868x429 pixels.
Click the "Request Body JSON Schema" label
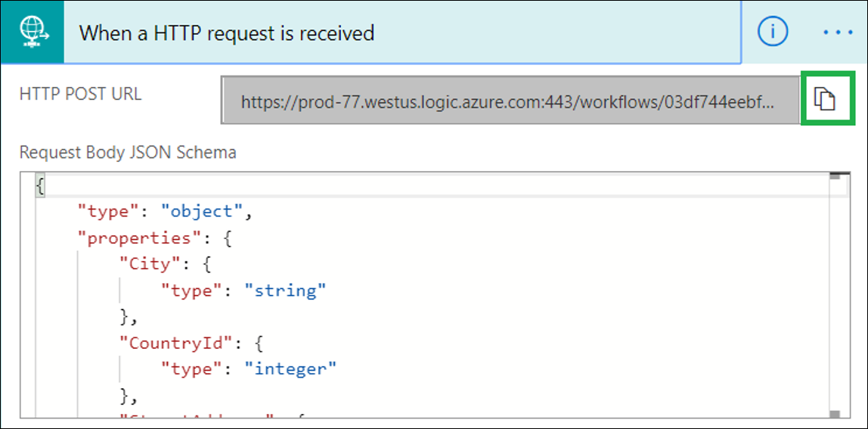[x=128, y=152]
